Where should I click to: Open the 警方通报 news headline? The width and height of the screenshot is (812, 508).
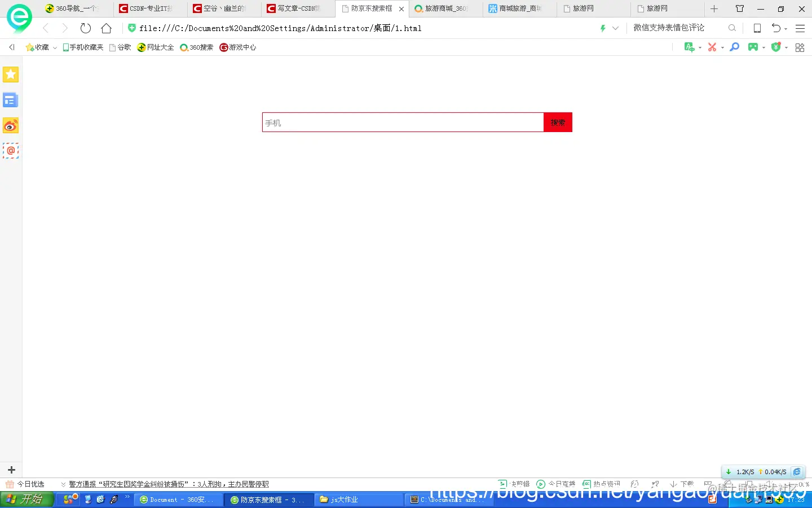click(169, 484)
